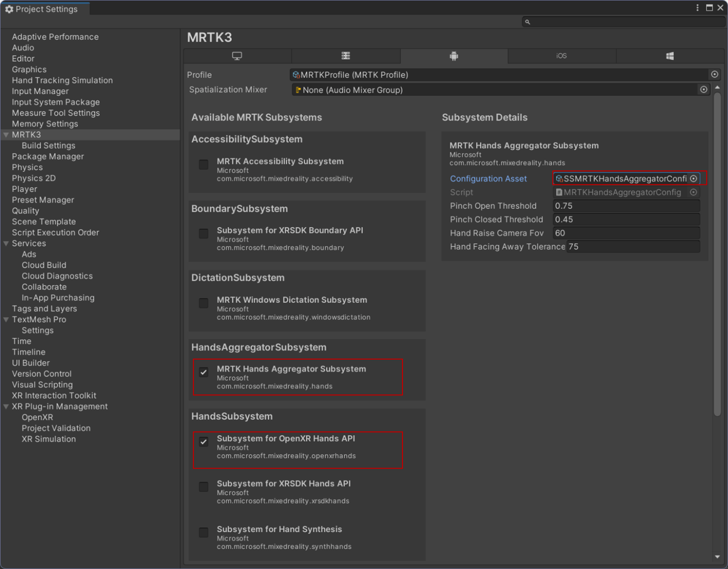Open the Windows UWP platform tab
Screen dimensions: 728x569
[670, 56]
